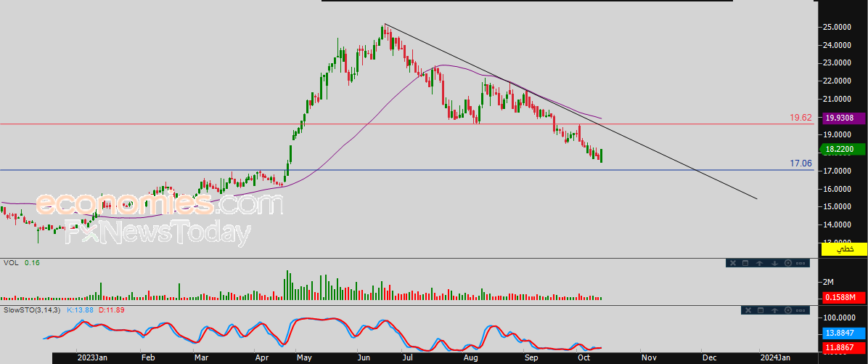The width and height of the screenshot is (868, 364).
Task: Open SlowSTO panel settings gear
Action: (788, 310)
